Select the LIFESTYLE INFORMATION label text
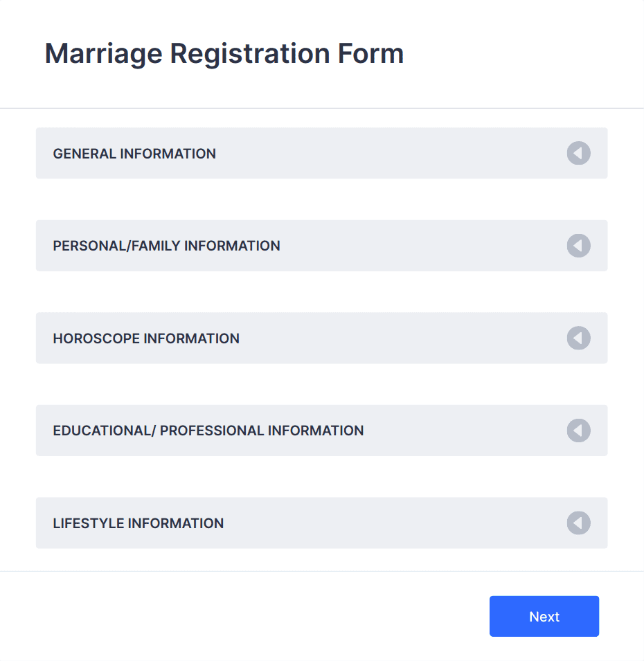This screenshot has width=644, height=661. tap(138, 523)
